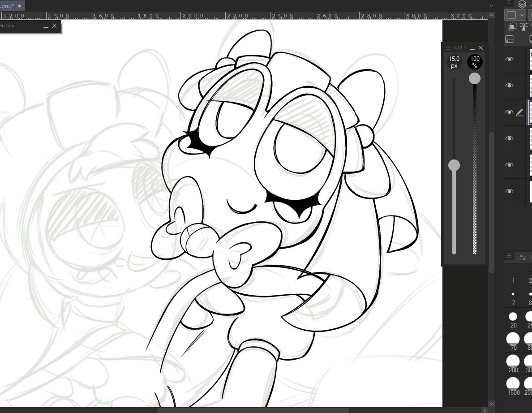Toggle visibility of the active pen-marked layer
The image size is (532, 413).
[509, 112]
